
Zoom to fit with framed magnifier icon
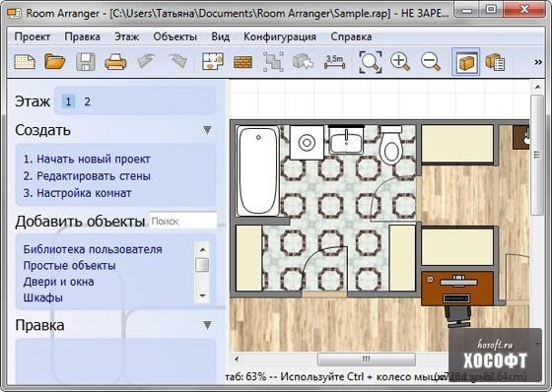(x=371, y=62)
